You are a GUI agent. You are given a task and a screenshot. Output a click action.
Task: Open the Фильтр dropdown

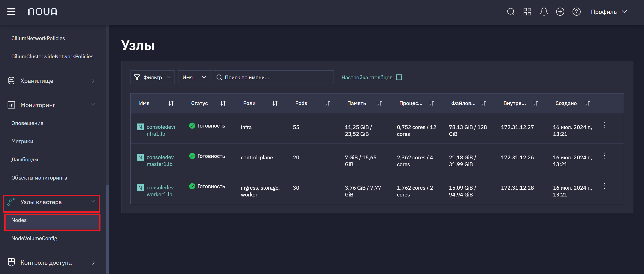pyautogui.click(x=152, y=77)
